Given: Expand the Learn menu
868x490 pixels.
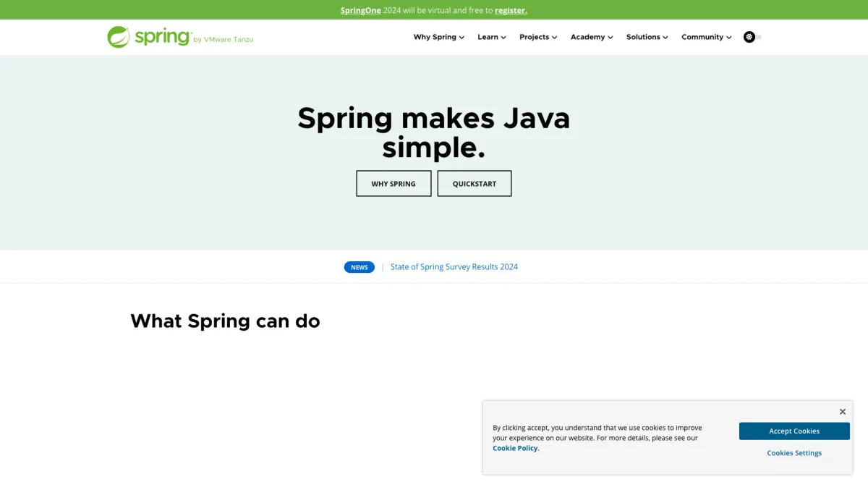Looking at the screenshot, I should click(x=492, y=37).
